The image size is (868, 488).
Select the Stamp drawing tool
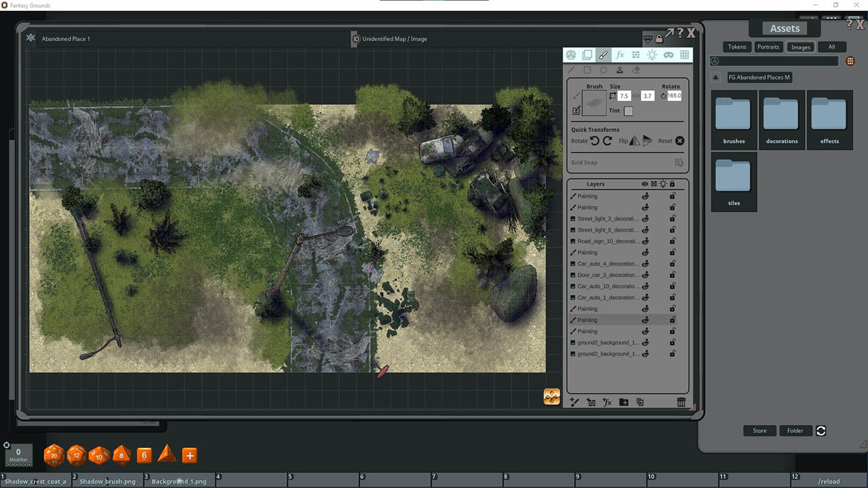coord(620,70)
